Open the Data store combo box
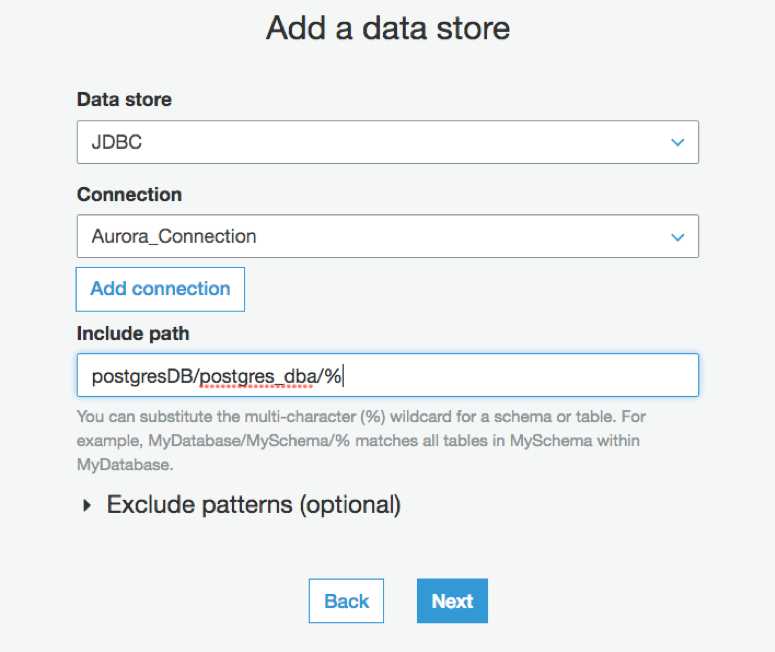The image size is (775, 652). 387,142
